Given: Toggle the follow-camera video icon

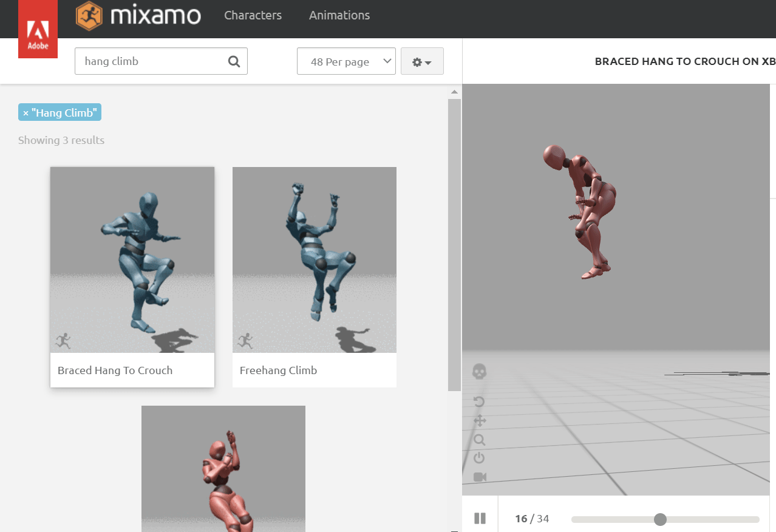Looking at the screenshot, I should [x=480, y=477].
